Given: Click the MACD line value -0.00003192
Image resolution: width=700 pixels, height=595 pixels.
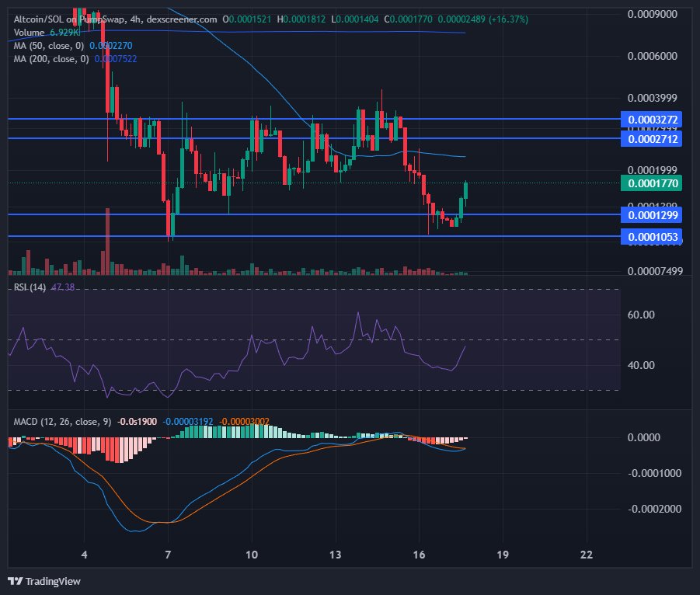Looking at the screenshot, I should [187, 421].
